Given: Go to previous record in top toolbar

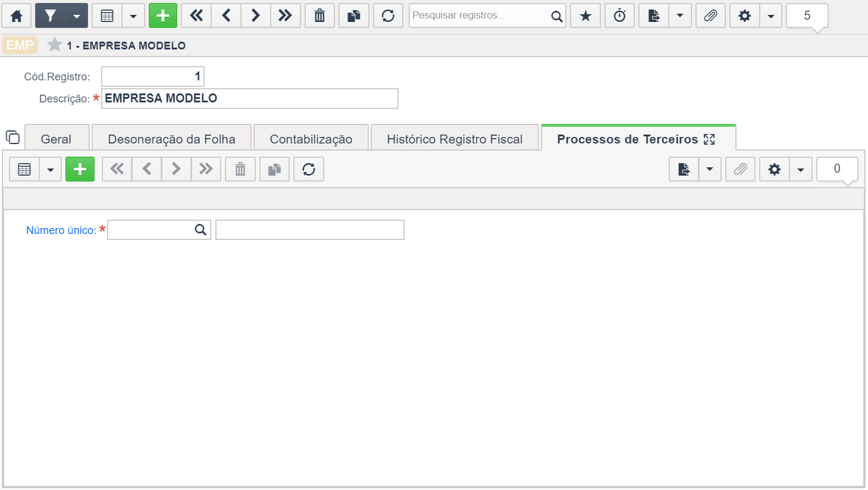Looking at the screenshot, I should [x=226, y=16].
